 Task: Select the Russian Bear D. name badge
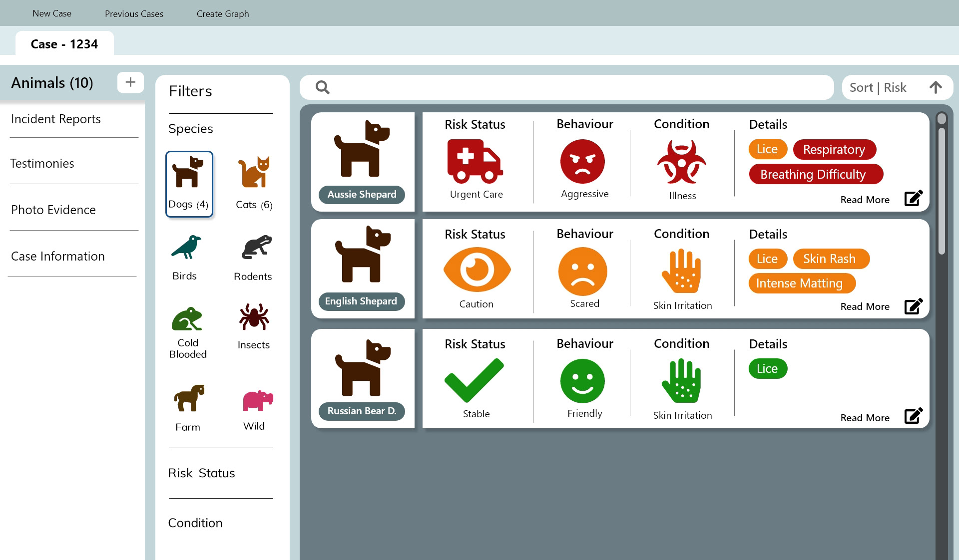362,411
